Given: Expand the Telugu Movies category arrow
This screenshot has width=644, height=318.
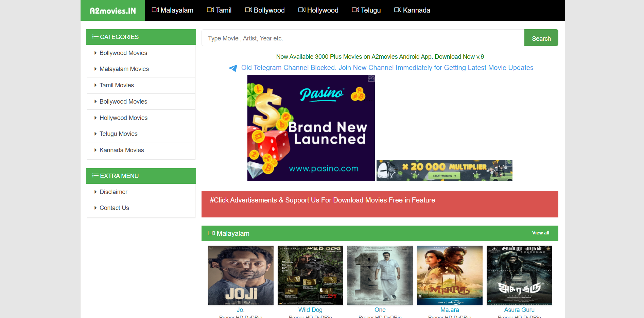Looking at the screenshot, I should (x=95, y=134).
